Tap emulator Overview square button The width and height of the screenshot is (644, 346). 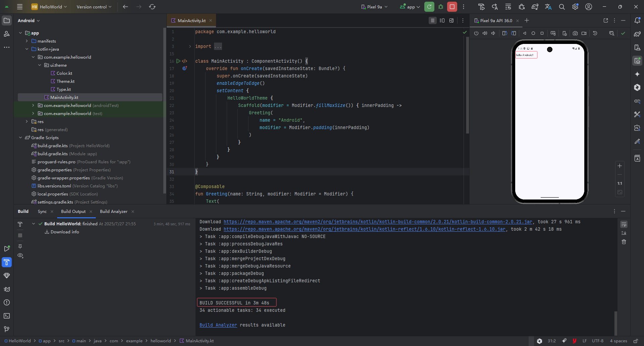[x=542, y=33]
